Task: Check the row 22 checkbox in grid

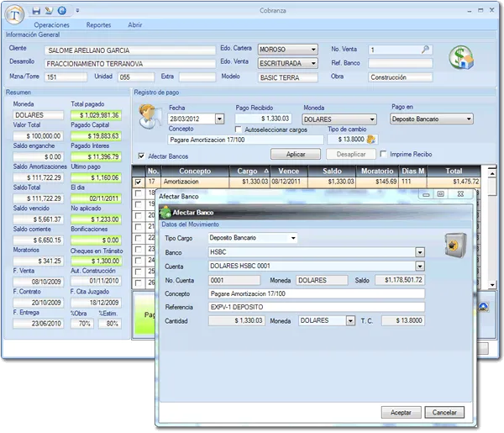Action: [139, 238]
